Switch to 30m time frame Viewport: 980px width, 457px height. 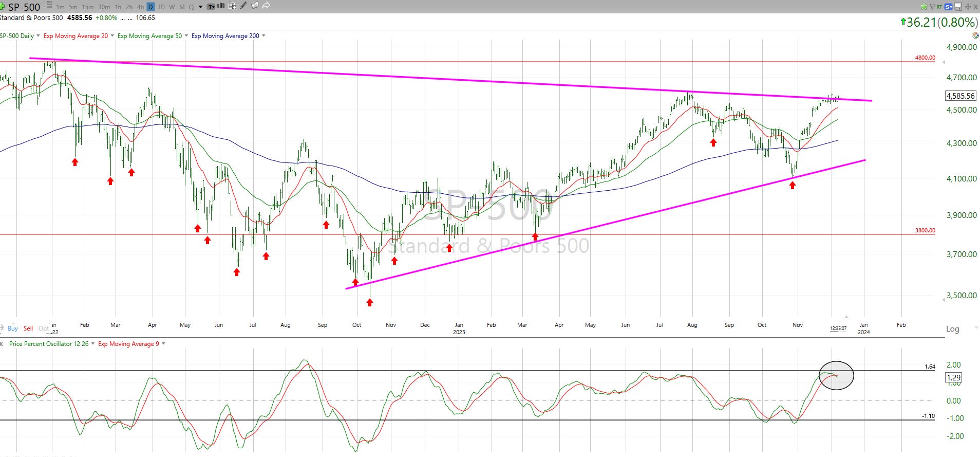pos(104,7)
